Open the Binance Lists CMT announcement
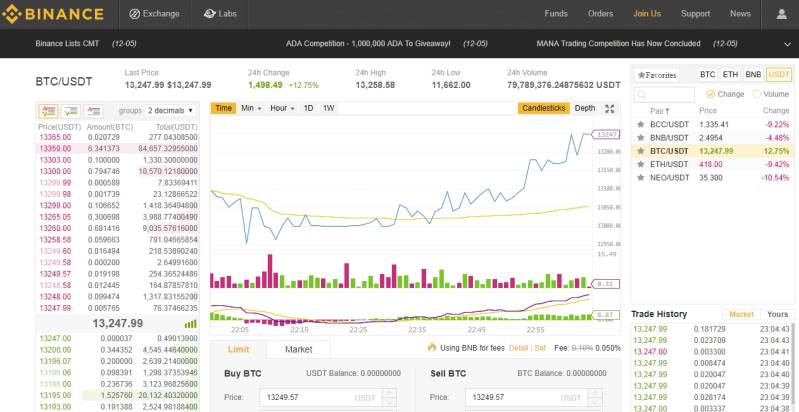Viewport: 799px width, 412px height. pyautogui.click(x=67, y=44)
